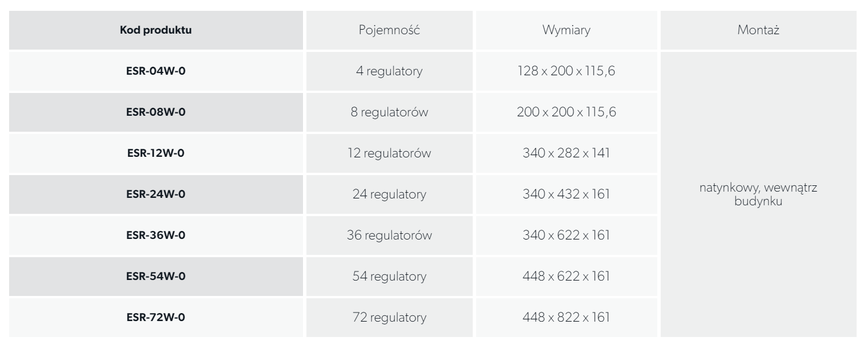Screen dimensions: 868x349
Task: Select dimensions "128 x 200 x 115,6"
Action: (567, 72)
